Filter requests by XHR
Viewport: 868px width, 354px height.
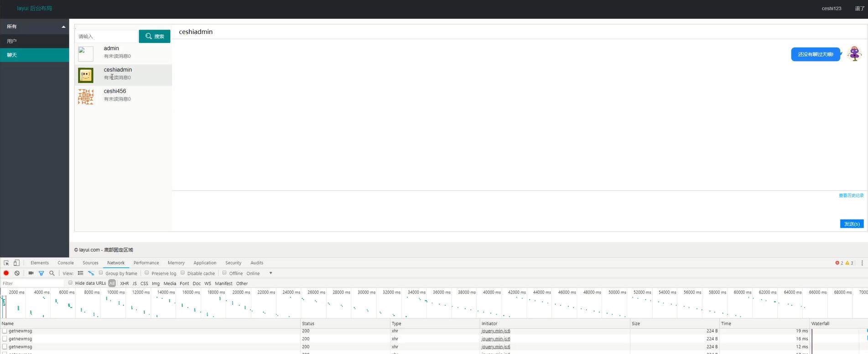click(124, 283)
